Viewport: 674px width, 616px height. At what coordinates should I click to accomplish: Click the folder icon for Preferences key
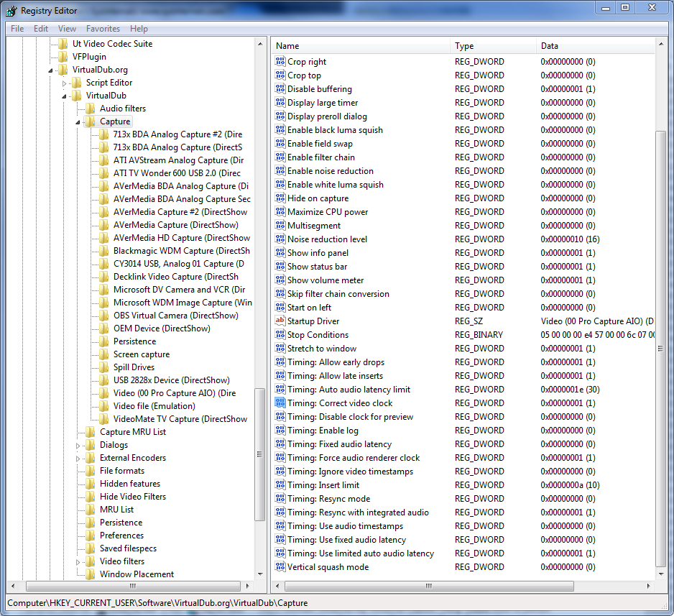pyautogui.click(x=91, y=535)
